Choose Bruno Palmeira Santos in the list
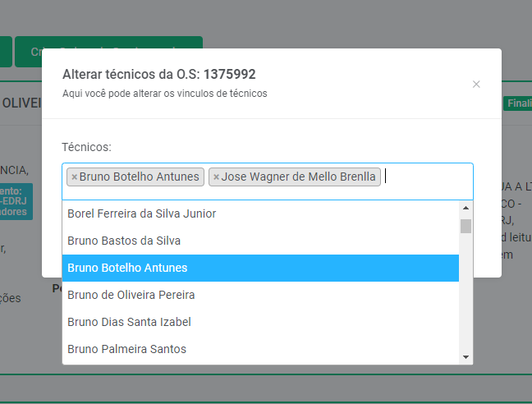Viewport: 532px width, 404px height. click(126, 349)
